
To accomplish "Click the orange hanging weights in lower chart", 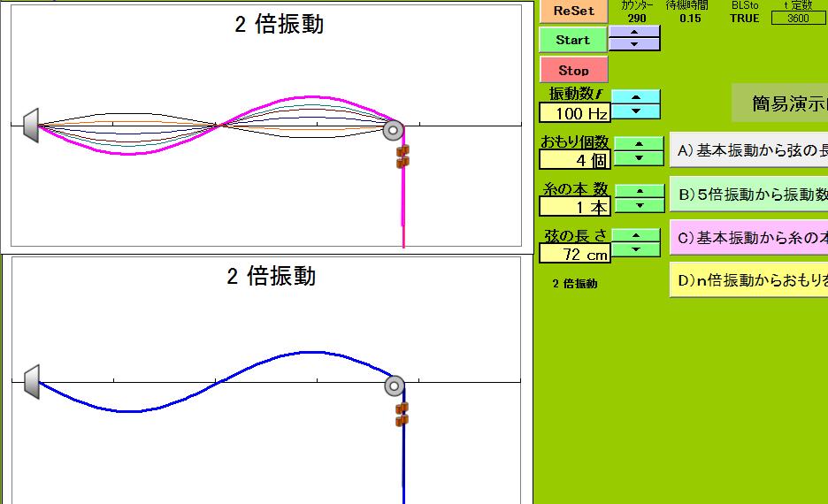I will (x=402, y=415).
